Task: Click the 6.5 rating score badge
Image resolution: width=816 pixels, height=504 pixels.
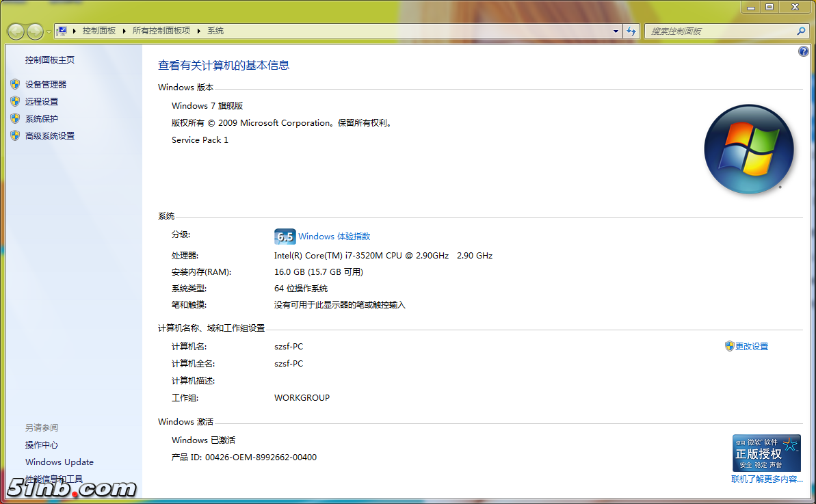Action: tap(285, 237)
